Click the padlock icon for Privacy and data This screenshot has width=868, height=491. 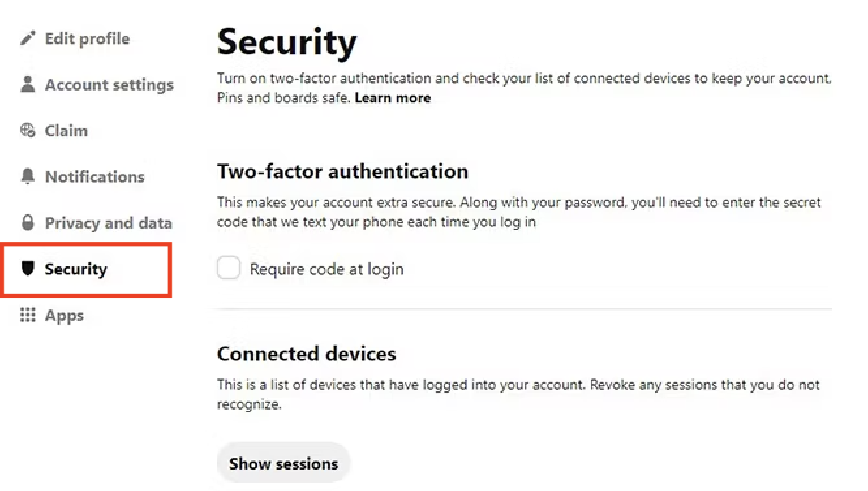27,223
